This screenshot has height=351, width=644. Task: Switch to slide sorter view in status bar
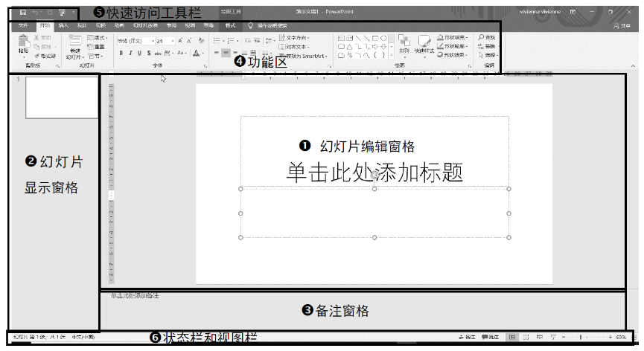click(x=526, y=337)
